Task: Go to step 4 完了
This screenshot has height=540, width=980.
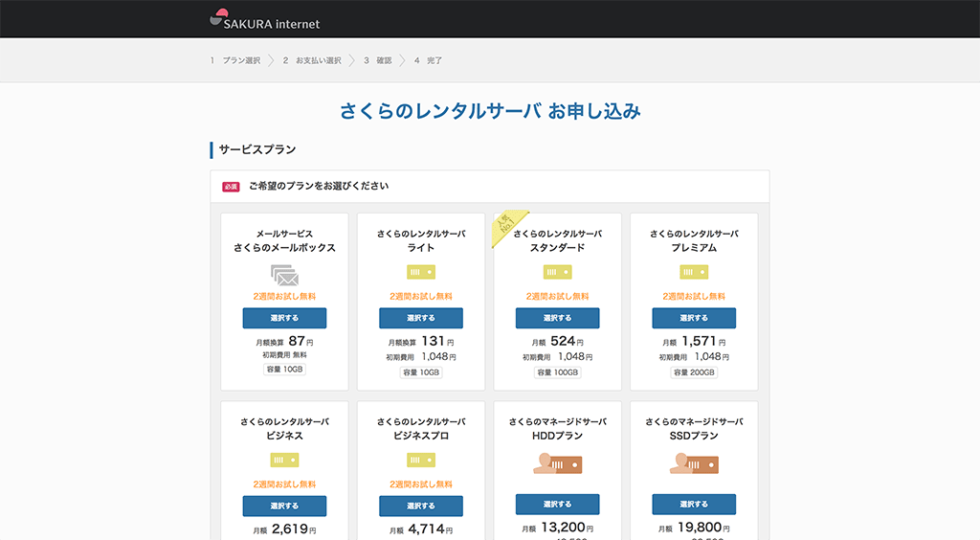Action: [x=428, y=60]
